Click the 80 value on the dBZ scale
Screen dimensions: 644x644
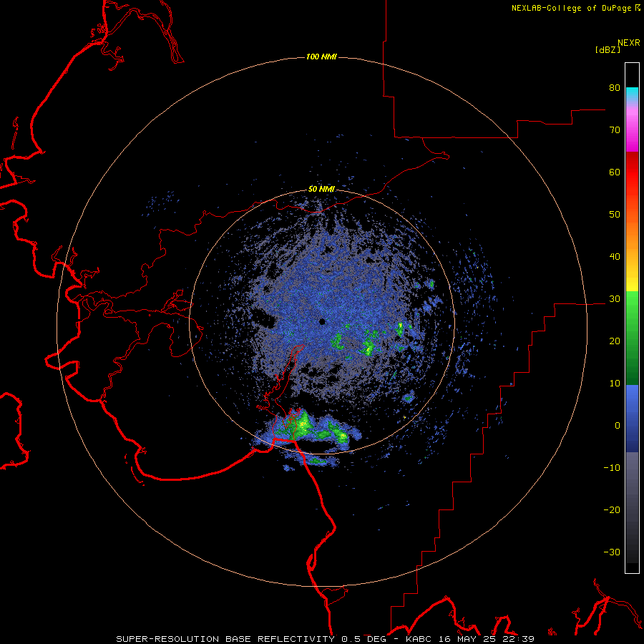615,87
